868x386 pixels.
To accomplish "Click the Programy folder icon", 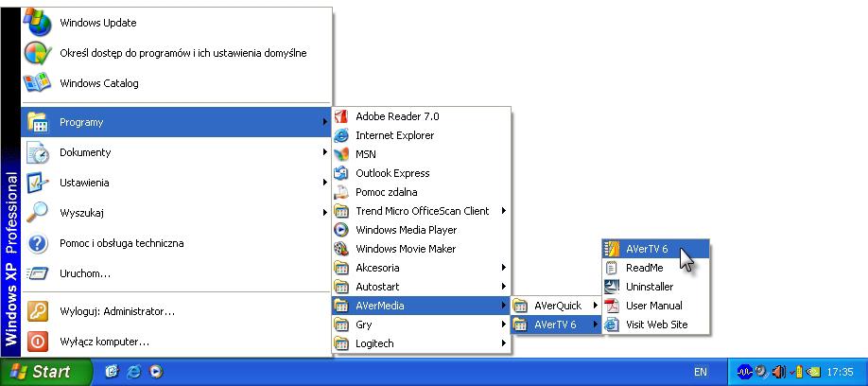I will click(38, 122).
